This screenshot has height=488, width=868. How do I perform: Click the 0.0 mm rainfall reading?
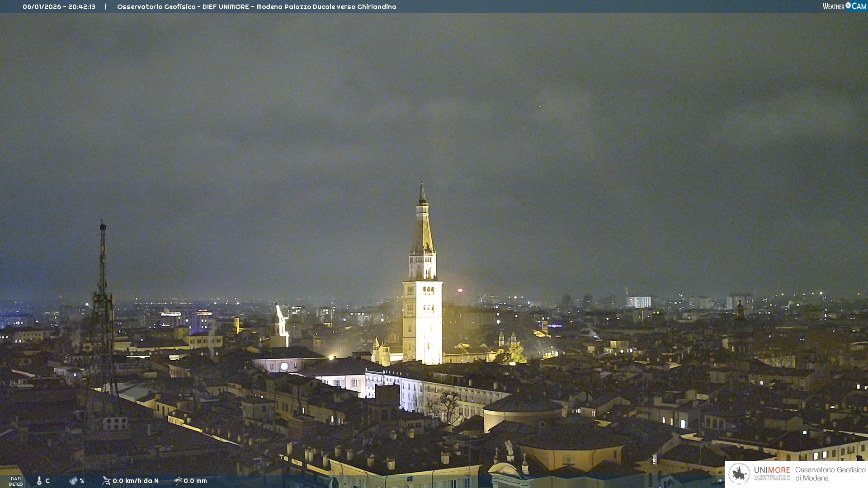pos(195,481)
